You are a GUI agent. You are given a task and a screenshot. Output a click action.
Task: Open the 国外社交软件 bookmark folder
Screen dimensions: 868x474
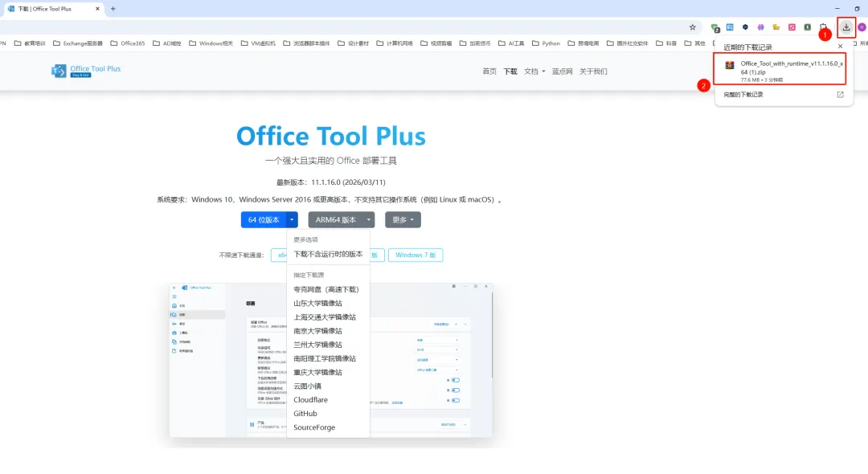[628, 43]
